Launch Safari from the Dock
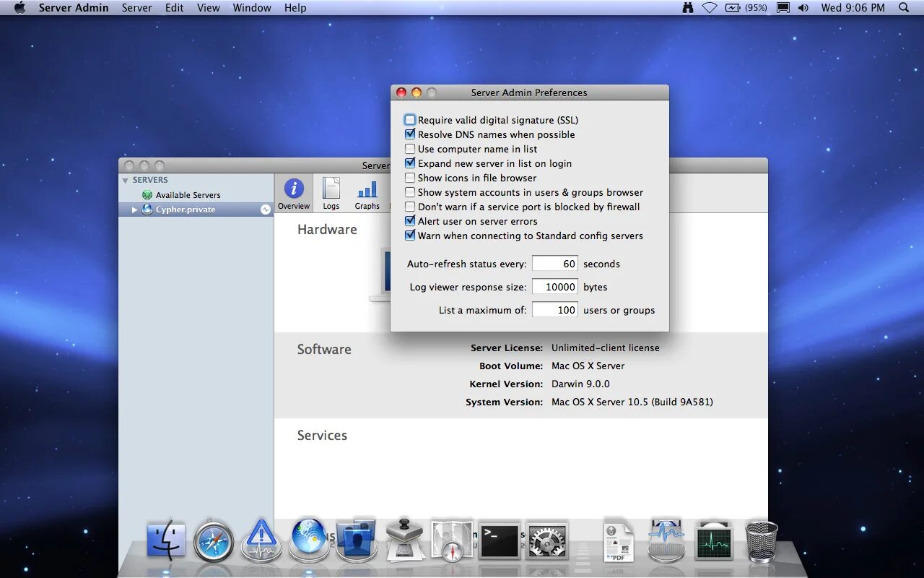The width and height of the screenshot is (924, 578). [x=214, y=540]
